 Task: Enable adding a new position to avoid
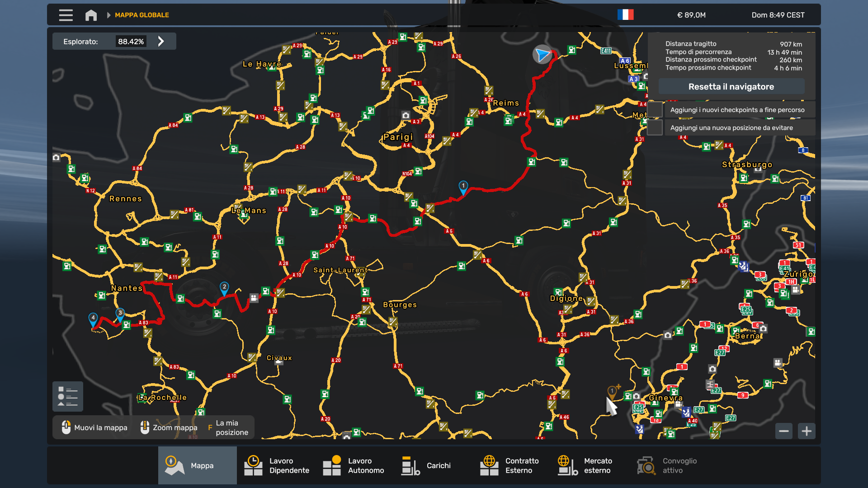655,128
